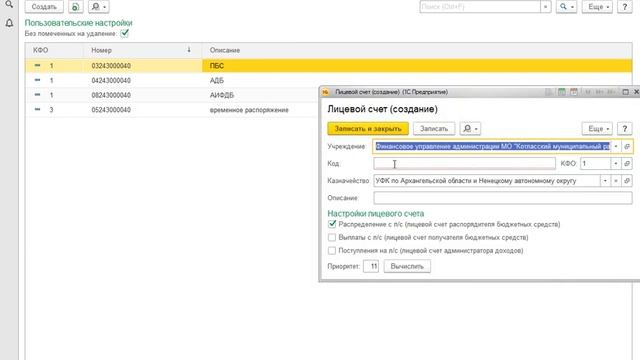Image resolution: width=640 pixels, height=360 pixels.
Task: Expand the Казначейство dropdown arrow
Action: [x=605, y=181]
